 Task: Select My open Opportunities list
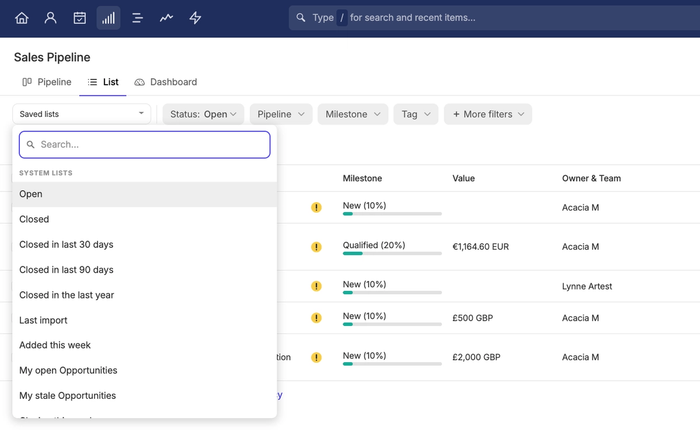[x=145, y=371]
